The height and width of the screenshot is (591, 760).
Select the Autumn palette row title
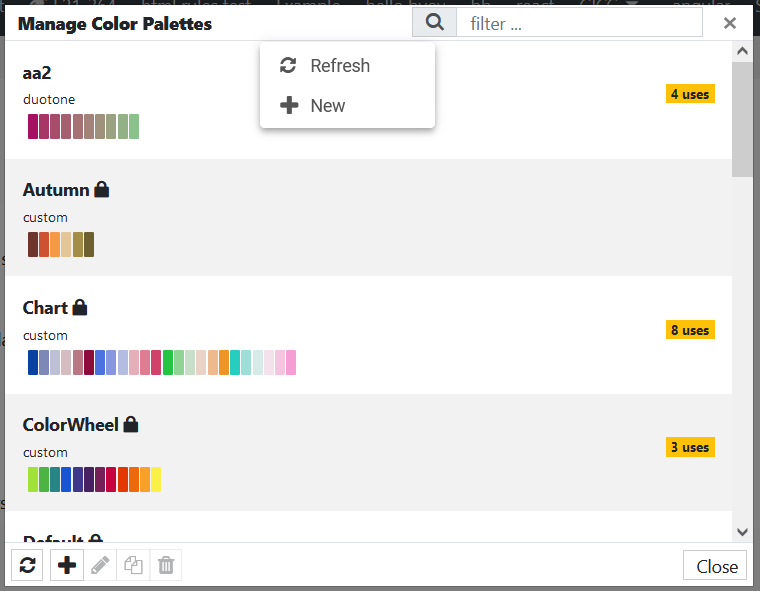(x=56, y=190)
